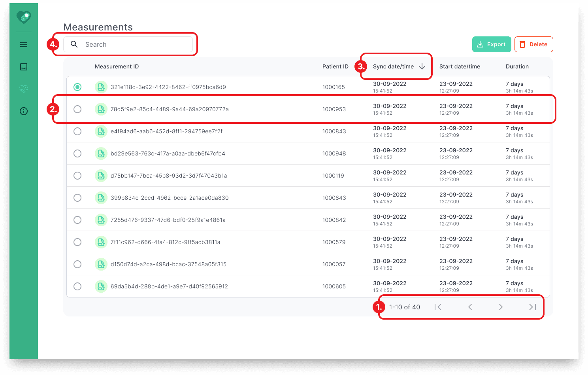Go to first page of results
The height and width of the screenshot is (375, 588).
[438, 307]
